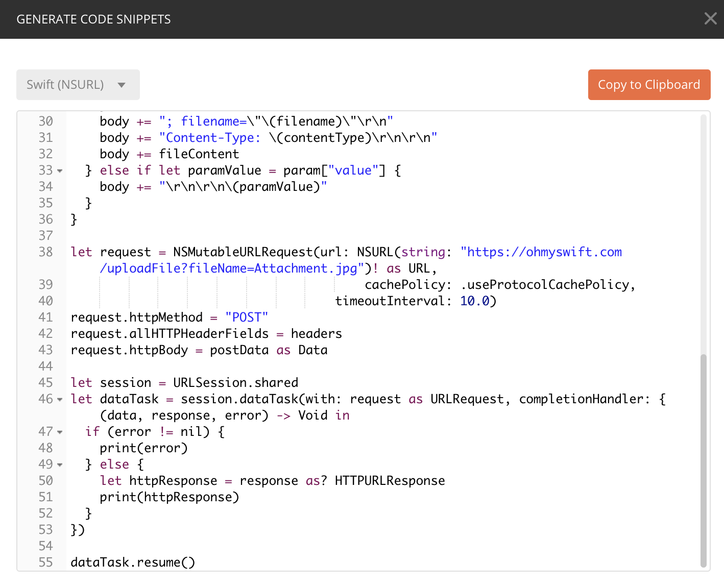Click the '"Content-Type:' string on line 31
Viewport: 724px width, 588px height.
click(210, 138)
